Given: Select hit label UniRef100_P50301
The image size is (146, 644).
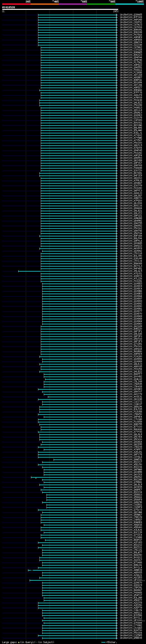Looking at the screenshot, I should coord(131,347).
